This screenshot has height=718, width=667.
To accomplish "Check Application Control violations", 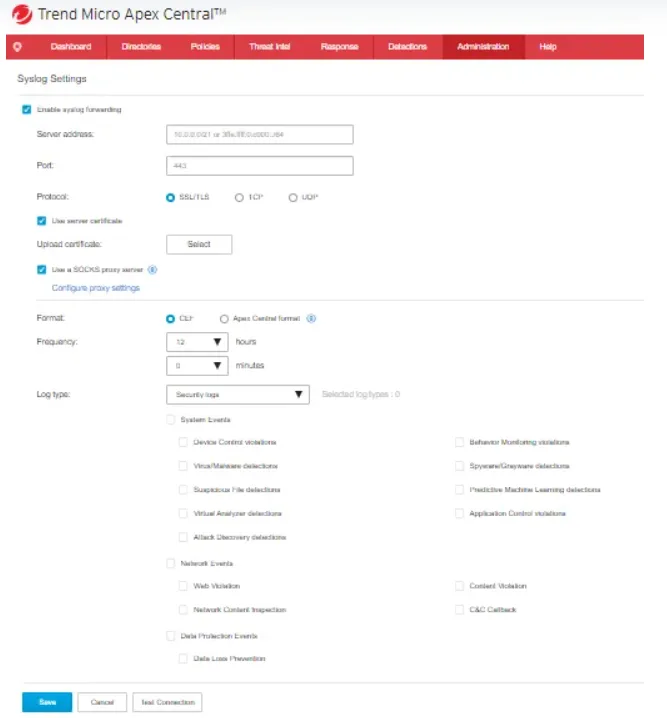I will point(459,513).
